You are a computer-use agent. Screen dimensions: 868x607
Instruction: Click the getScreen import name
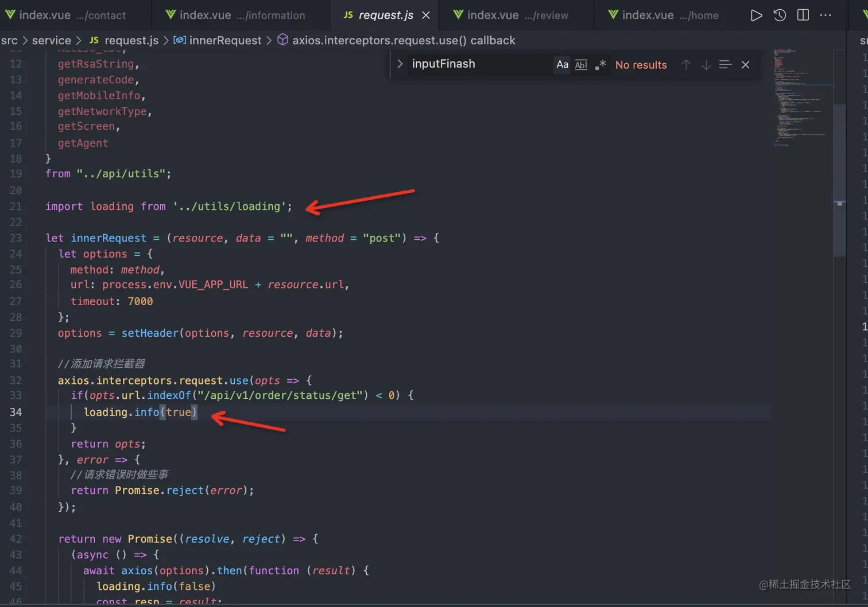click(86, 126)
